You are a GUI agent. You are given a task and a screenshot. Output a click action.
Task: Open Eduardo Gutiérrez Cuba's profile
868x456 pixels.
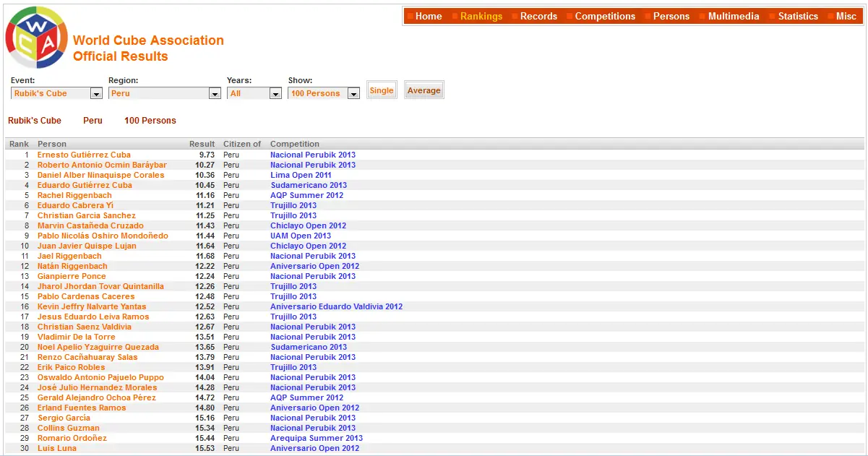(85, 185)
